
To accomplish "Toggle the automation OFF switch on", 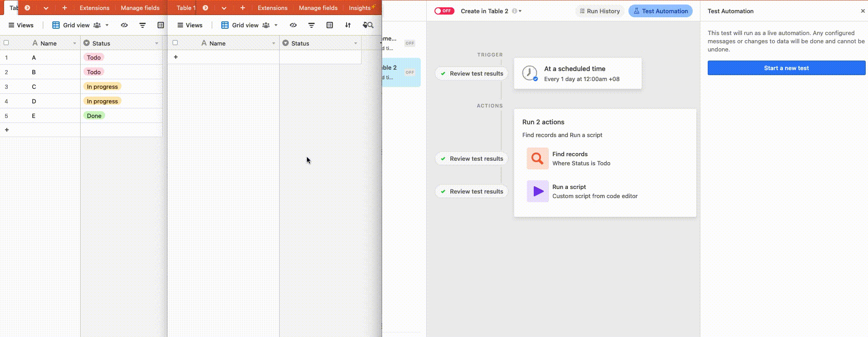I will (x=444, y=11).
